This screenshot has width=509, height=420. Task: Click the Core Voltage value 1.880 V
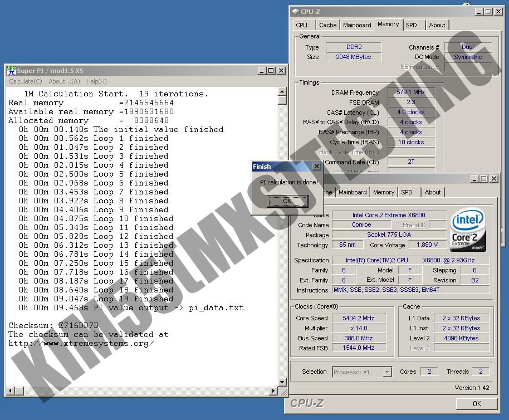[x=427, y=245]
